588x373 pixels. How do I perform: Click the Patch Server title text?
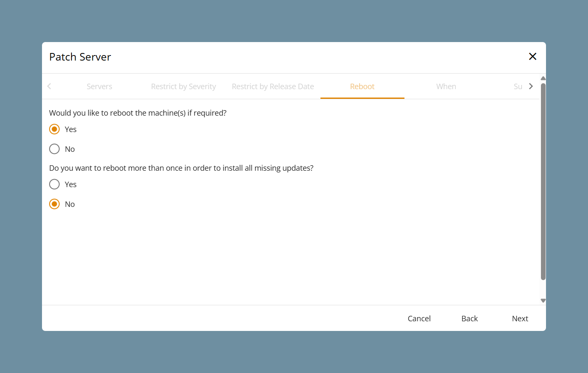(80, 57)
